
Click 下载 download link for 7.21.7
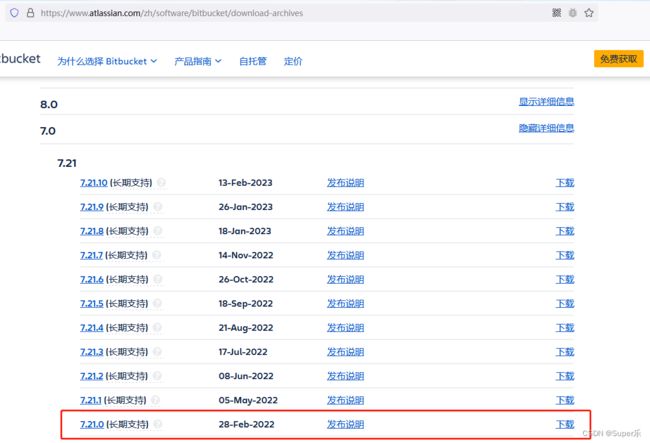[565, 255]
